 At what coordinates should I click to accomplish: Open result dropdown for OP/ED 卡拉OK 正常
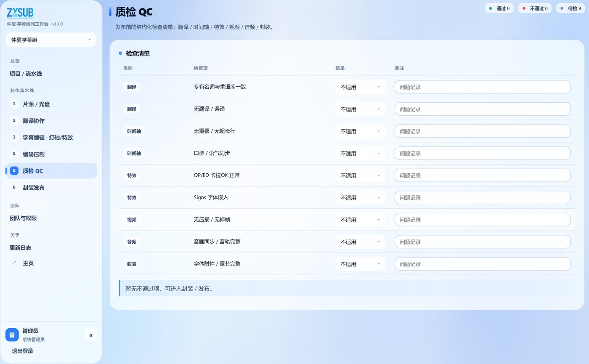(x=360, y=175)
